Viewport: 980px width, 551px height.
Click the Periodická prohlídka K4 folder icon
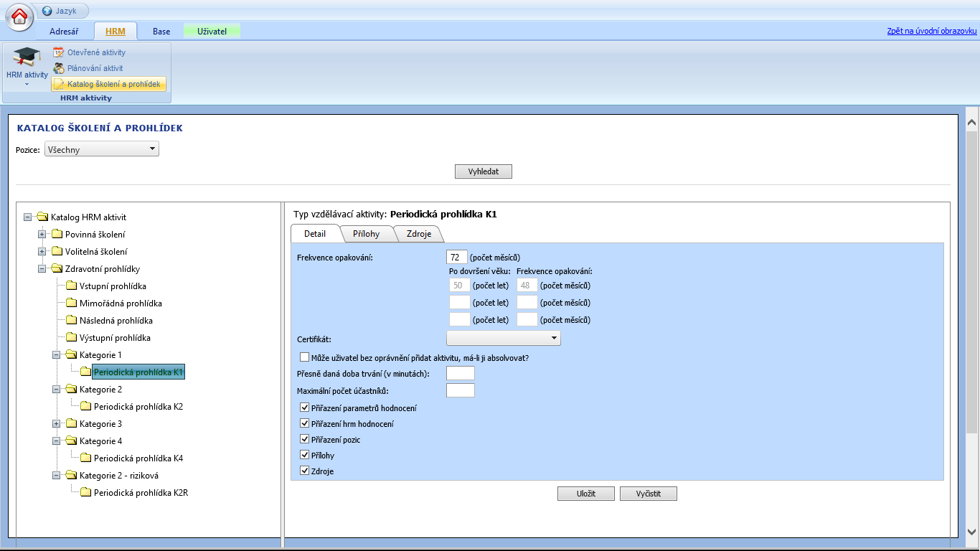point(85,458)
